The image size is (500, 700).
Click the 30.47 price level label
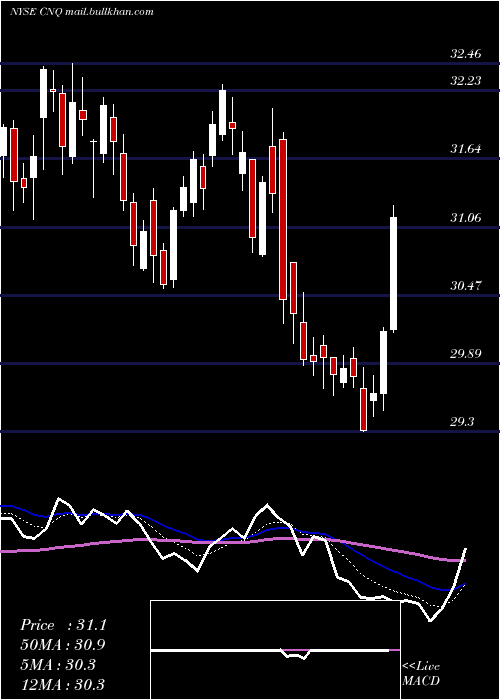[x=466, y=285]
